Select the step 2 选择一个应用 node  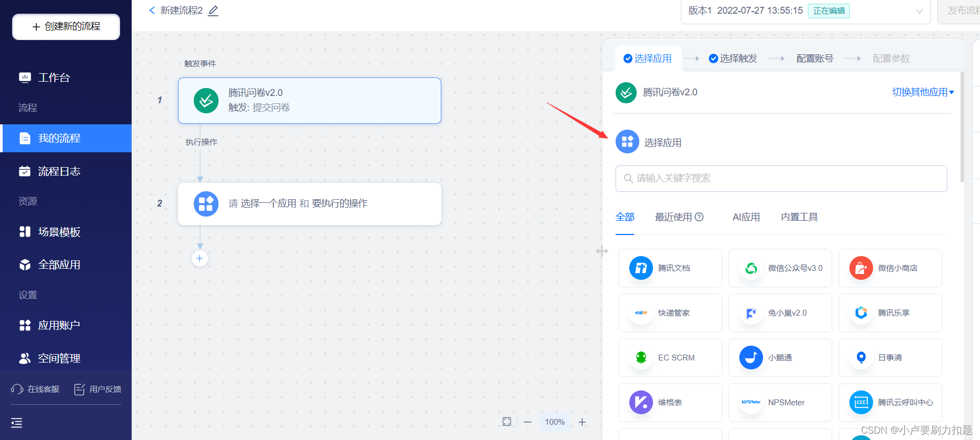click(x=310, y=204)
